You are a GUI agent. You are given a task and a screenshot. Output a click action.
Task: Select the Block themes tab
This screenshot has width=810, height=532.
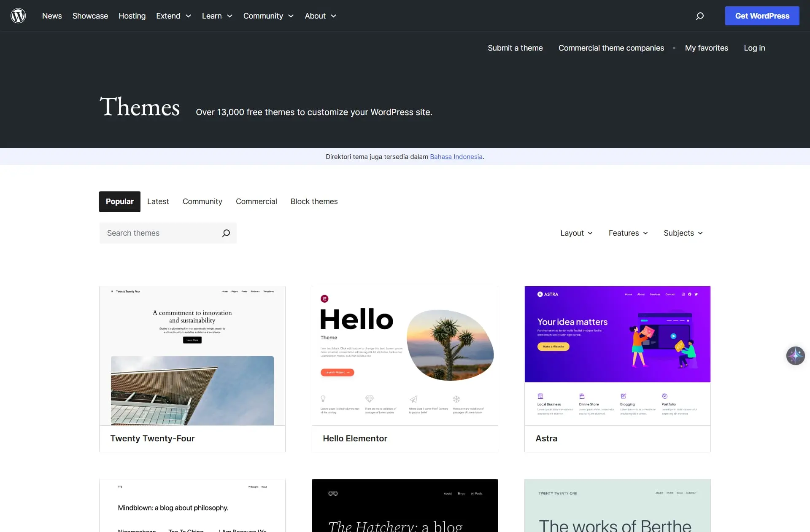[314, 202]
